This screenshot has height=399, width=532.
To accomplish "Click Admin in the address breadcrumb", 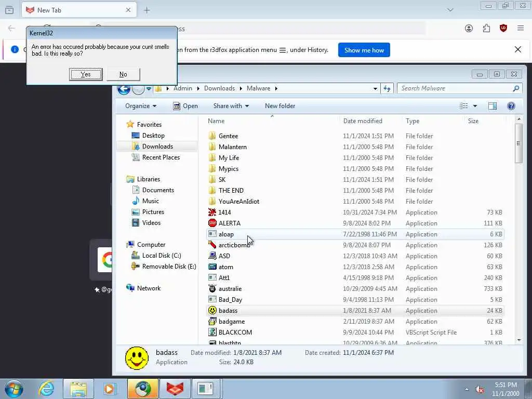I will coord(183,88).
